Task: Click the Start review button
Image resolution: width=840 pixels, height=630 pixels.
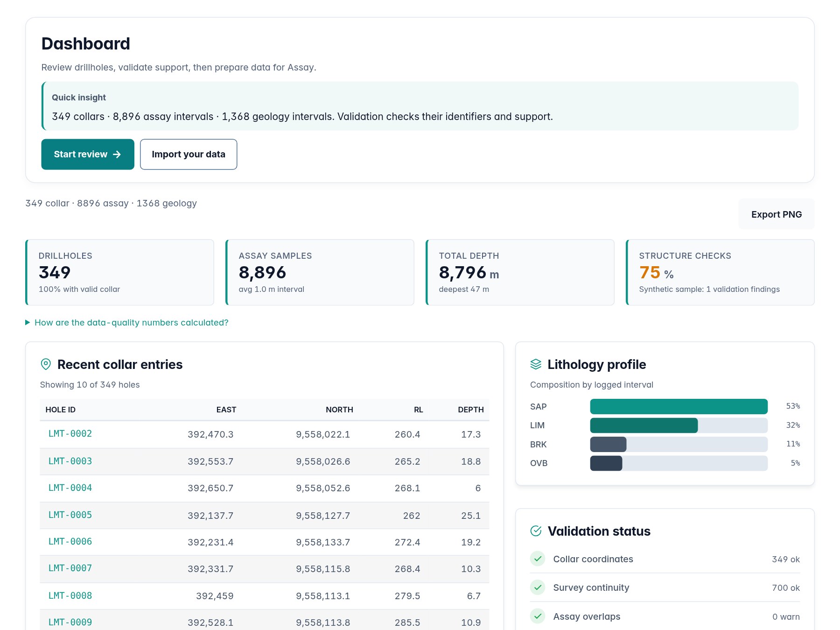Action: [x=88, y=154]
